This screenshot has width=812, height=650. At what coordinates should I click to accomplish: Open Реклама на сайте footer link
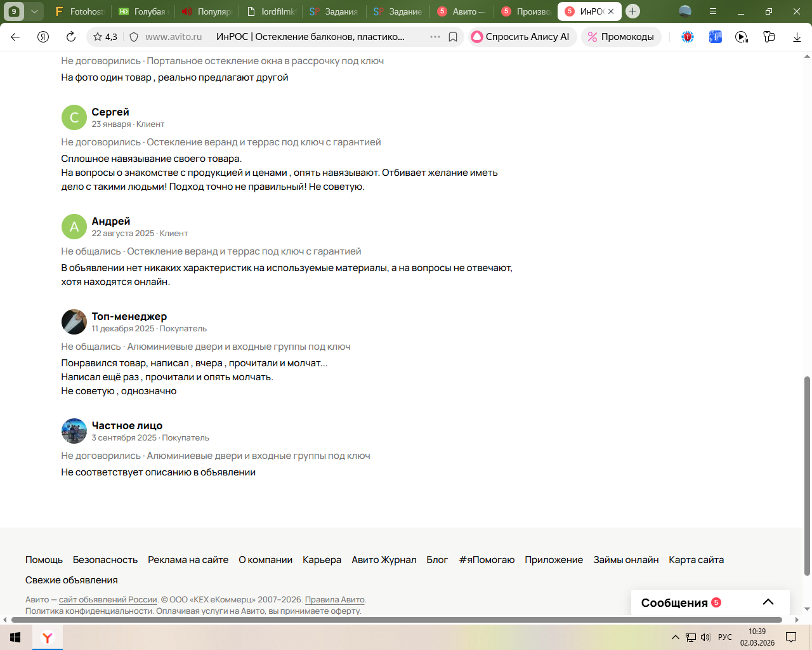tap(188, 560)
